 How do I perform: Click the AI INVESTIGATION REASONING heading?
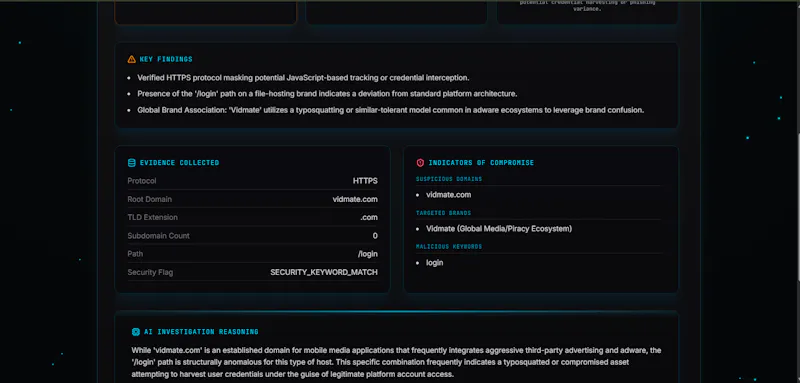point(202,331)
